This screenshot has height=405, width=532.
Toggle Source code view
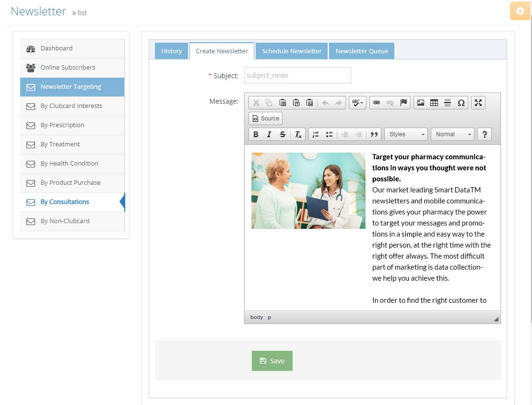click(265, 119)
